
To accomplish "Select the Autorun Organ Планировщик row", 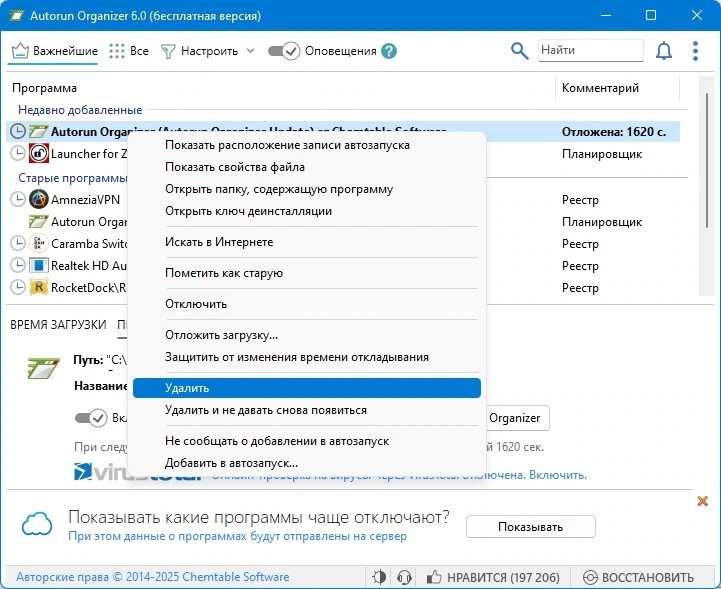I will [343, 222].
